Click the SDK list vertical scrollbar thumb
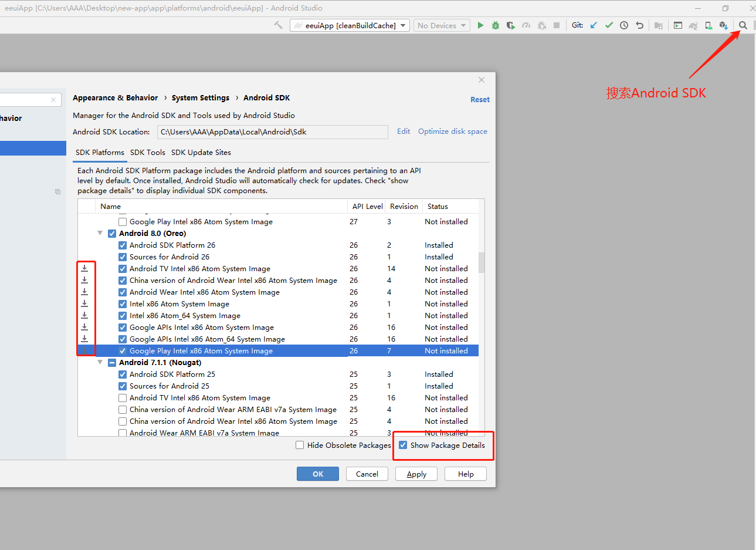The width and height of the screenshot is (756, 550). pyautogui.click(x=482, y=262)
